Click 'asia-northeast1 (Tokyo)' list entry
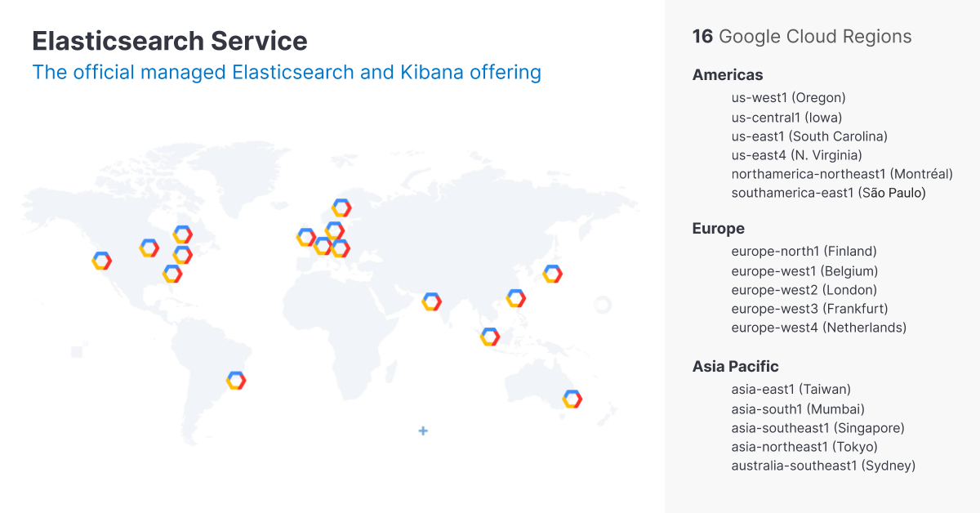Viewport: 980px width, 513px height. coord(804,447)
